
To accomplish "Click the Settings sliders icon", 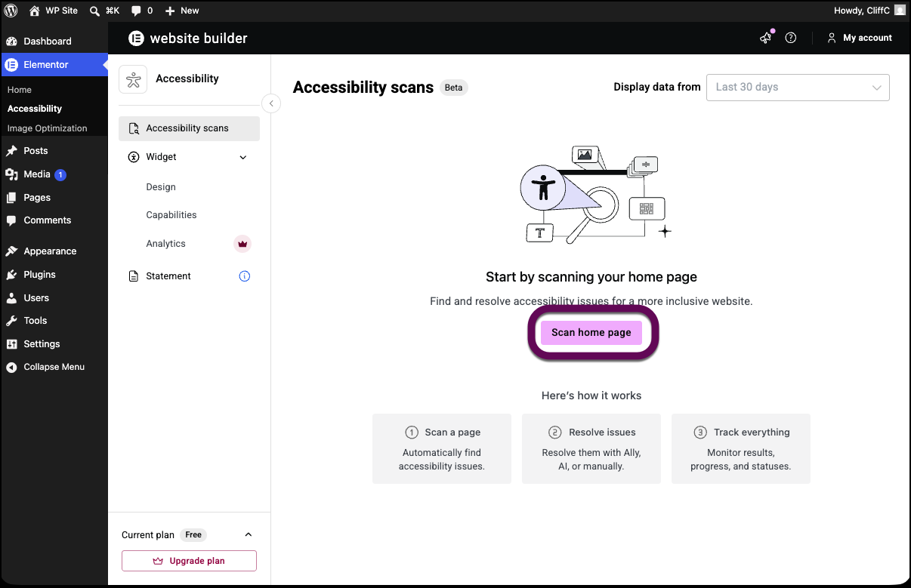I will tap(11, 344).
